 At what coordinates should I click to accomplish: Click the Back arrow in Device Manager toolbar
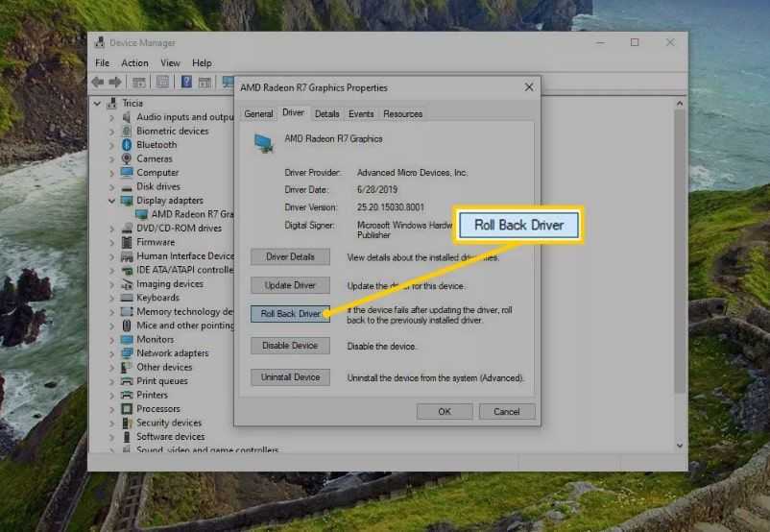97,83
